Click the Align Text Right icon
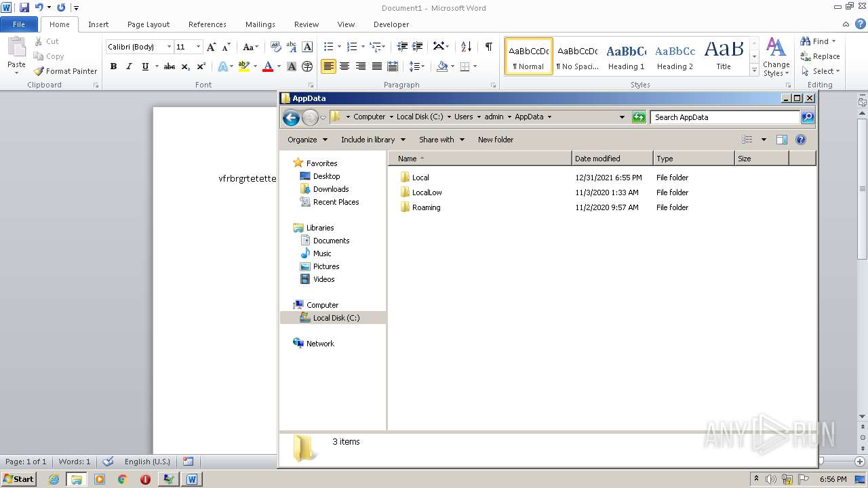The width and height of the screenshot is (868, 488). click(361, 66)
